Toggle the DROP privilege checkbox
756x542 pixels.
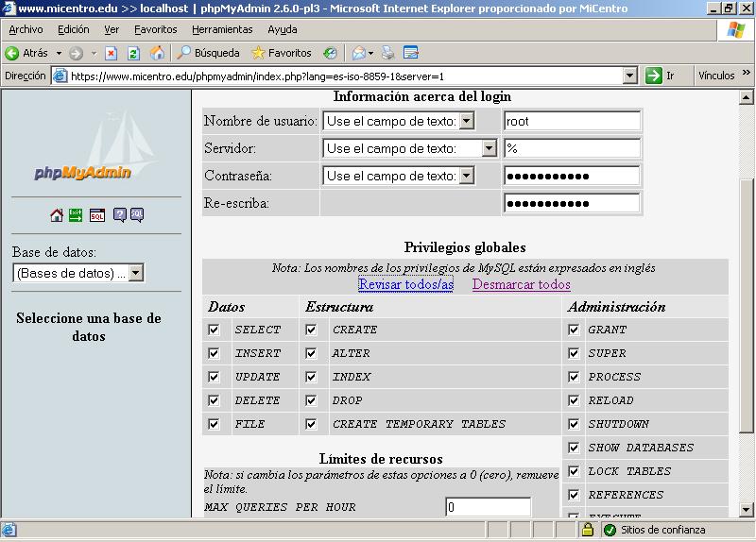[311, 400]
